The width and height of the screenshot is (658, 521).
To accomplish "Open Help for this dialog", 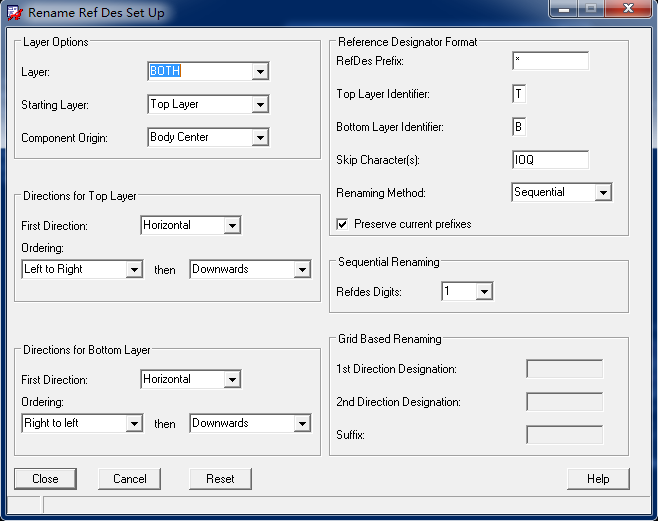I will pyautogui.click(x=598, y=479).
